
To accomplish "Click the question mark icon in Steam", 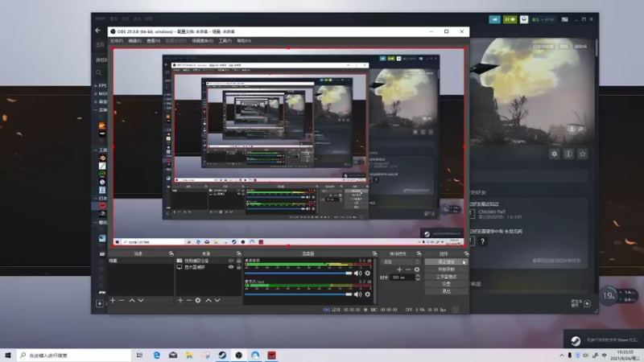I will click(x=482, y=241).
